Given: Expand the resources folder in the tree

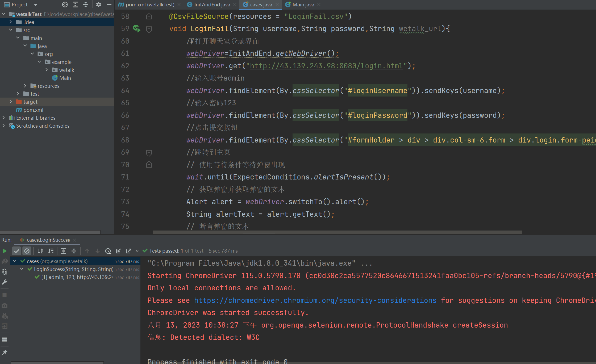Looking at the screenshot, I should pos(25,86).
